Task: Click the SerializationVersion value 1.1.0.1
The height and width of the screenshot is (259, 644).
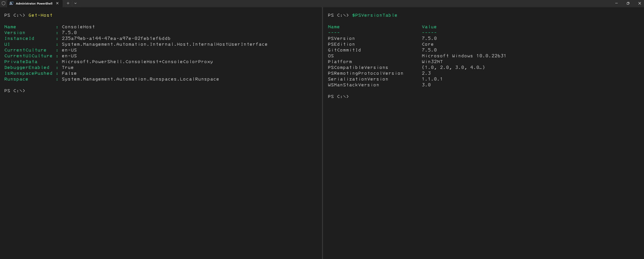Action: (x=432, y=79)
